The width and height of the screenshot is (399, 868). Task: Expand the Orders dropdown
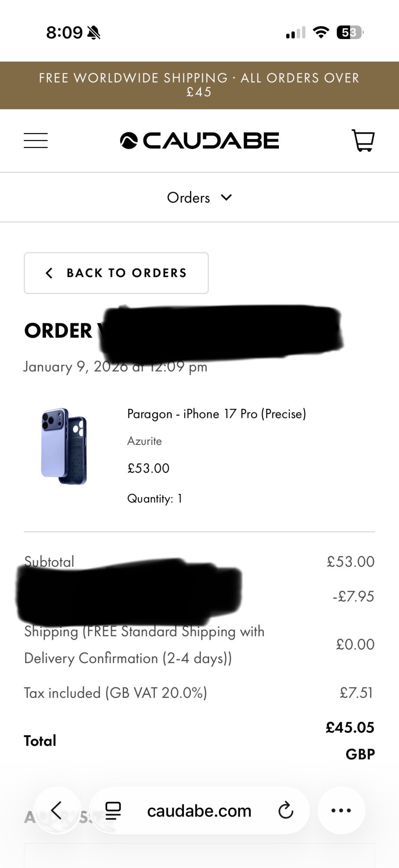tap(199, 197)
